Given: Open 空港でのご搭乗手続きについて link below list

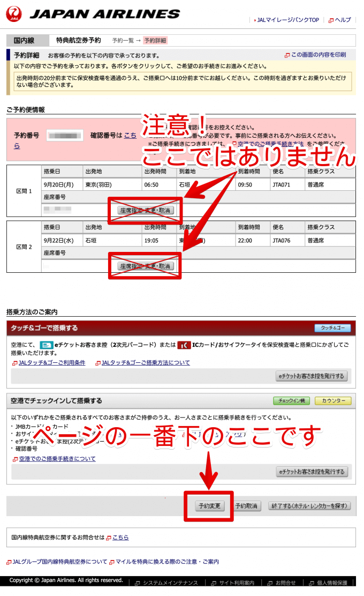Looking at the screenshot, I should (57, 459).
